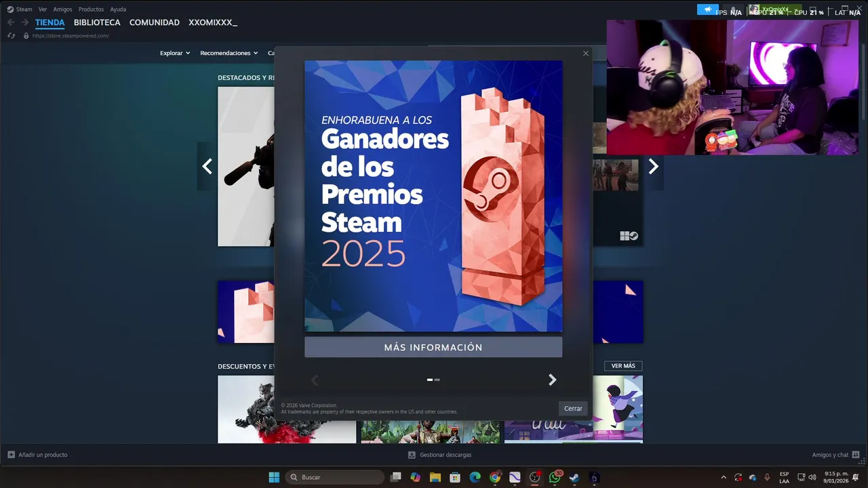Open OBS Studio from the taskbar

(x=535, y=477)
